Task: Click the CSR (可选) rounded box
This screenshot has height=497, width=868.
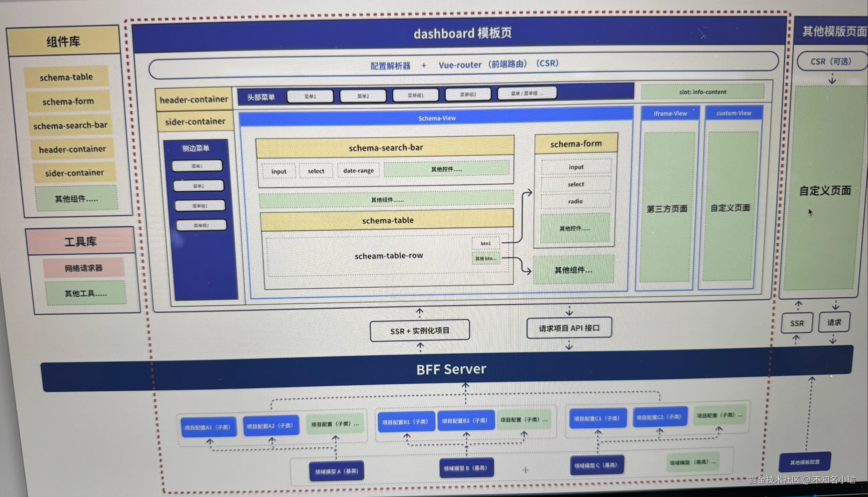Action: coord(830,62)
